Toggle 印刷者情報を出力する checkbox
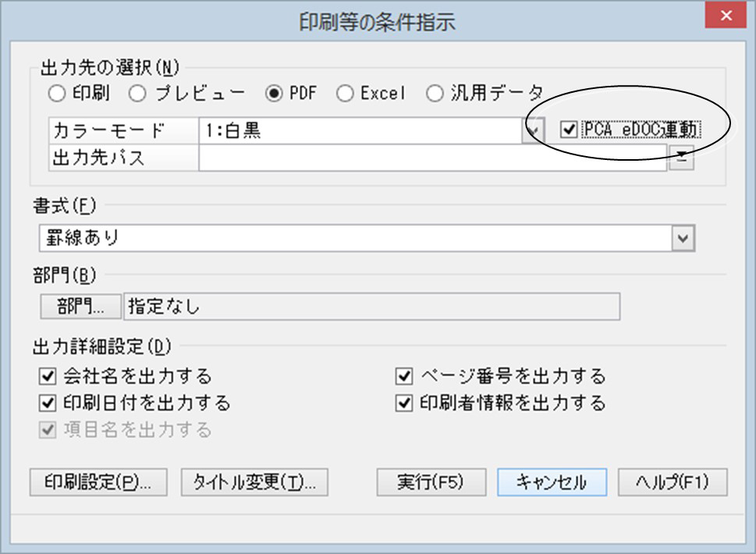The width and height of the screenshot is (756, 554). 404,403
